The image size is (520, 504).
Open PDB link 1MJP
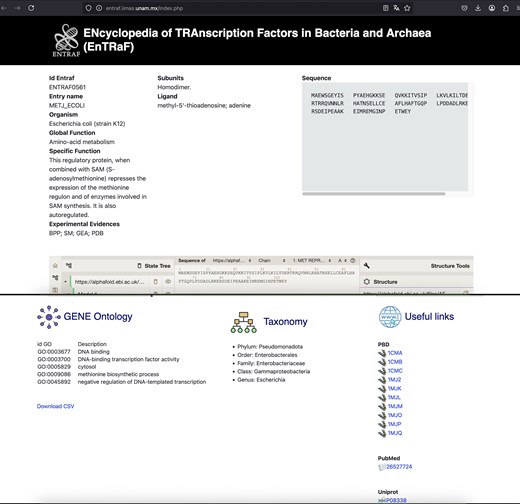394,424
